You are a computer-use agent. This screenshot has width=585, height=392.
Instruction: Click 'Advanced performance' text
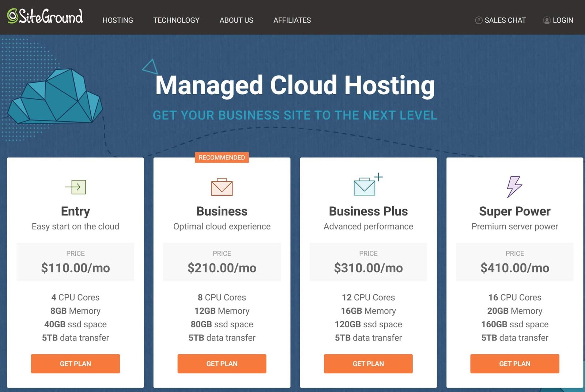pos(368,227)
